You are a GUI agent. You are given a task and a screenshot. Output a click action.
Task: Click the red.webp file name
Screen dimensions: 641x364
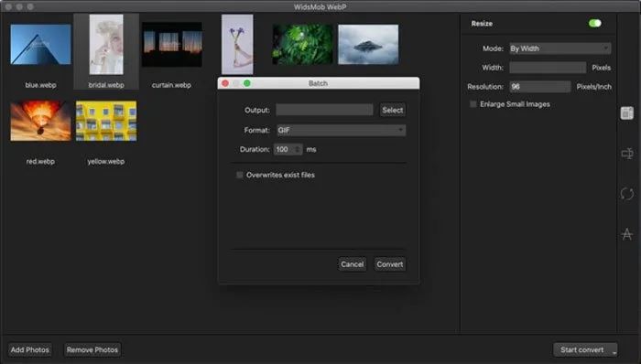(x=40, y=161)
